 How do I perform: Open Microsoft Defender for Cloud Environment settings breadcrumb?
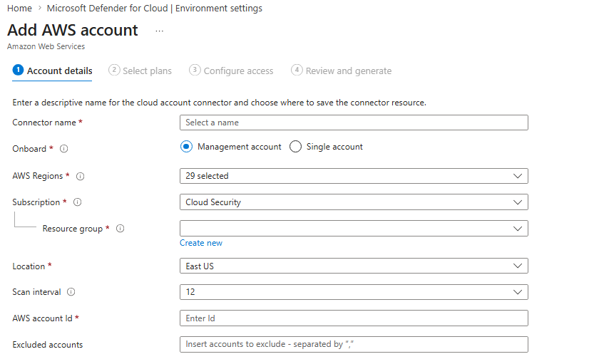pos(155,9)
